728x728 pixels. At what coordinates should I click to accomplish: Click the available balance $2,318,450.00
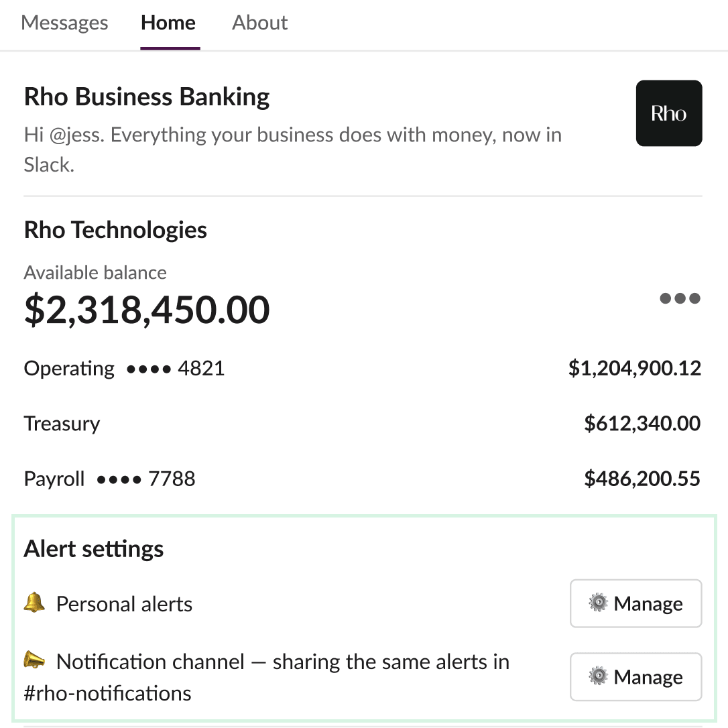pyautogui.click(x=147, y=310)
